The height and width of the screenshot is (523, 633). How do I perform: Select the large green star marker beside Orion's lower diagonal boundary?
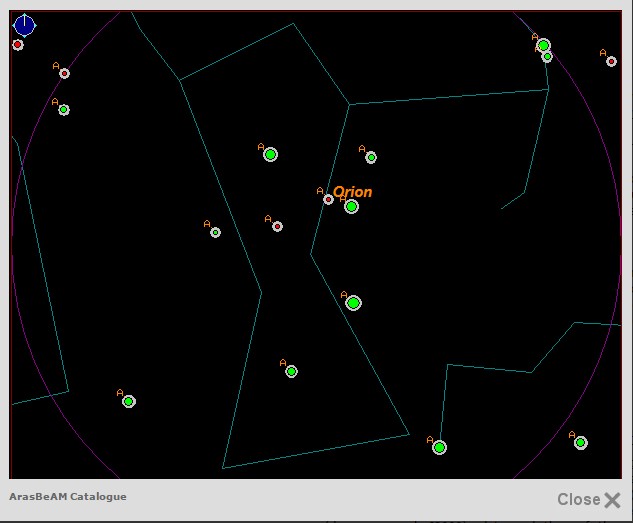coord(353,303)
